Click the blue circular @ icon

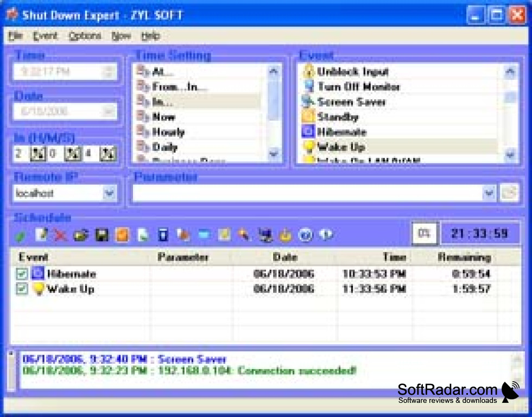coord(305,235)
